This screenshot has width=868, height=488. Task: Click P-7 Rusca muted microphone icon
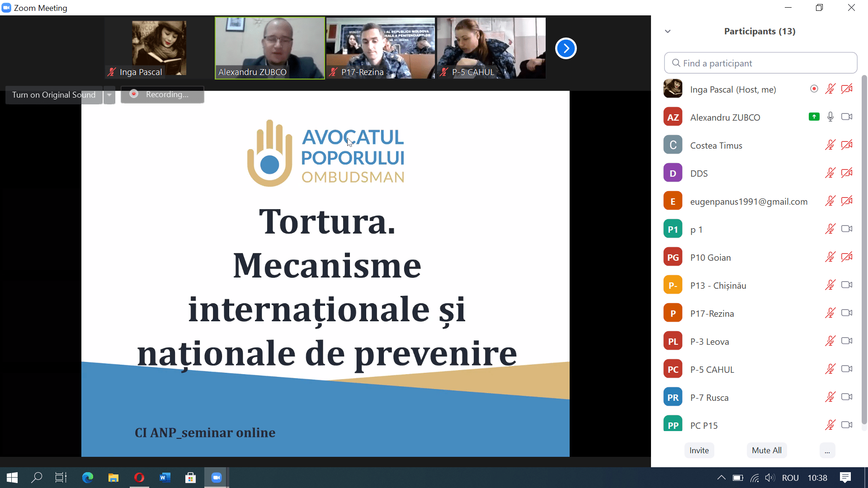(x=830, y=397)
